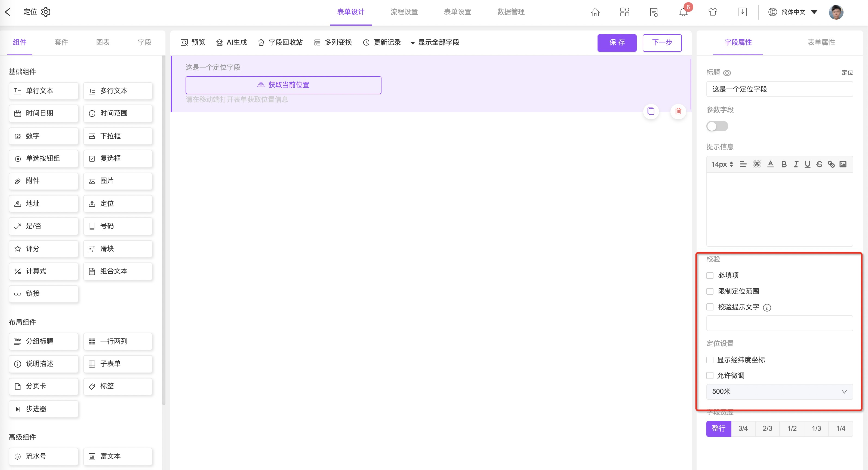Set field width to 1/2
The height and width of the screenshot is (470, 868).
tap(792, 429)
